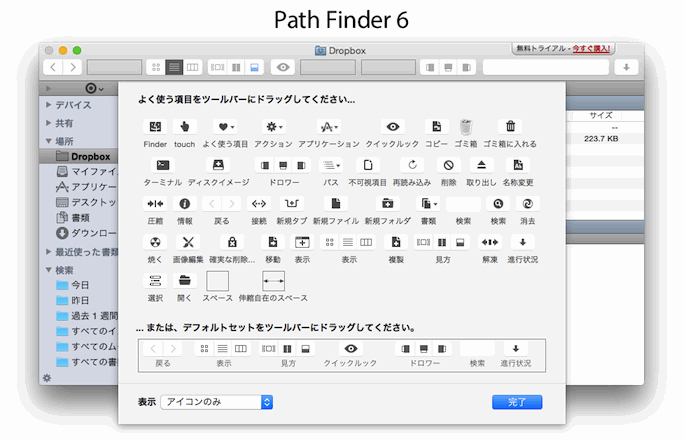Click the 接続 connect icon
This screenshot has width=684, height=441.
point(259,204)
